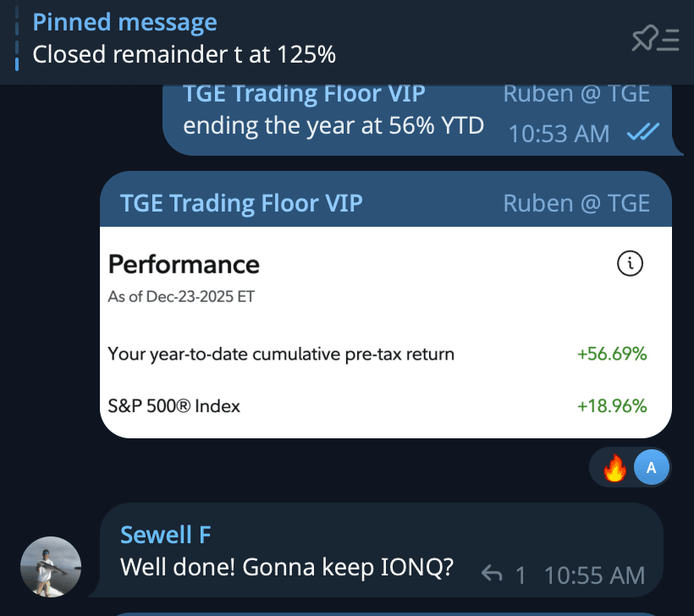This screenshot has height=616, width=694.
Task: Click the 10:55 AM timestamp
Action: coord(594,576)
